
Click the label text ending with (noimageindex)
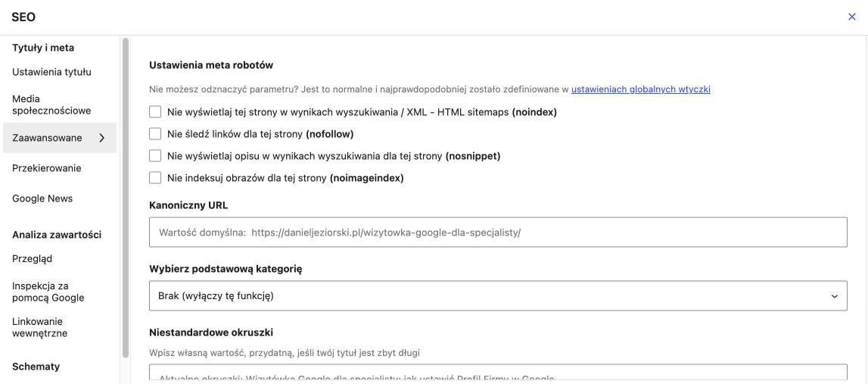(285, 179)
